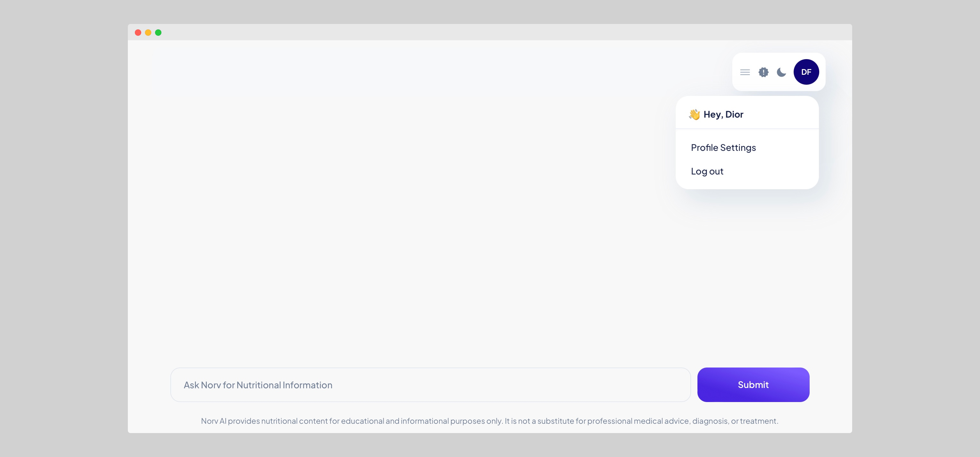Click the alert badge exclamation icon
Viewport: 980px width, 457px height.
763,72
